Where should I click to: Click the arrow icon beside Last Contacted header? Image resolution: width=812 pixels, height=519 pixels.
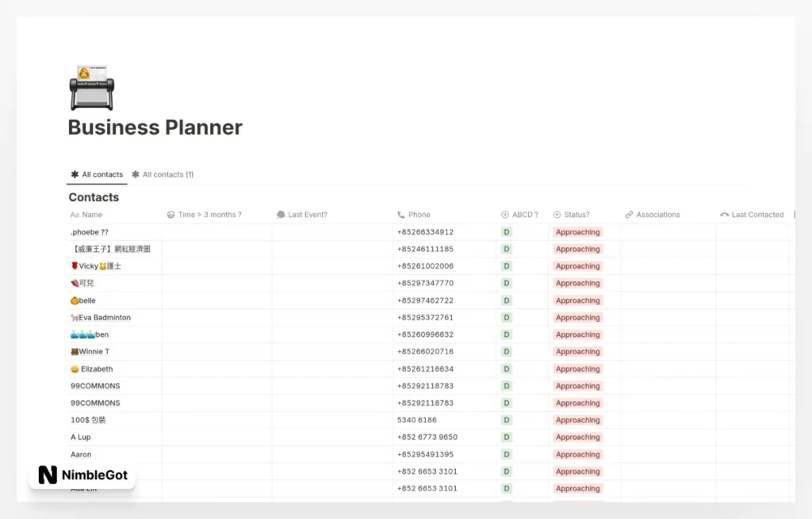coord(724,215)
